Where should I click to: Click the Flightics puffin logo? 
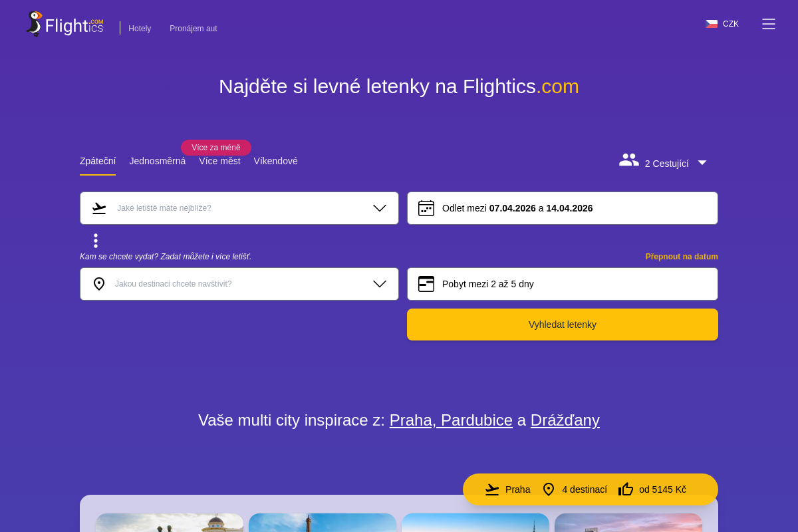click(x=34, y=23)
